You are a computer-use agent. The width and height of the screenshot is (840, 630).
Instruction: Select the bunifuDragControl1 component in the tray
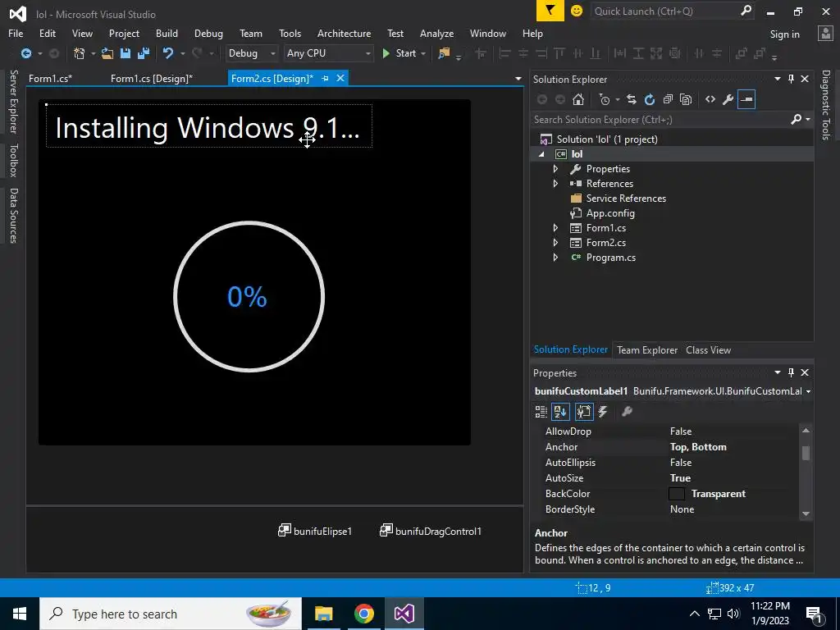pyautogui.click(x=431, y=531)
